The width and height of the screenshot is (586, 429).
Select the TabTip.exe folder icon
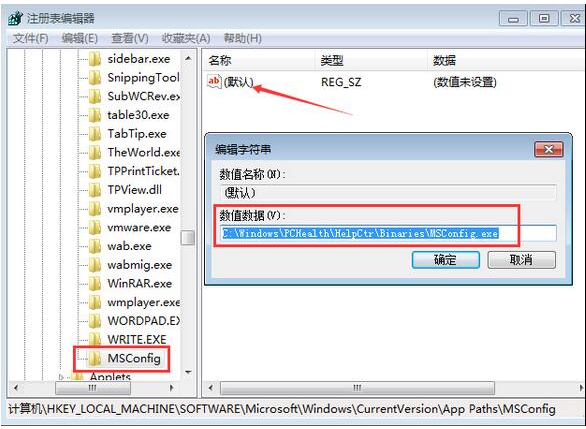[94, 133]
